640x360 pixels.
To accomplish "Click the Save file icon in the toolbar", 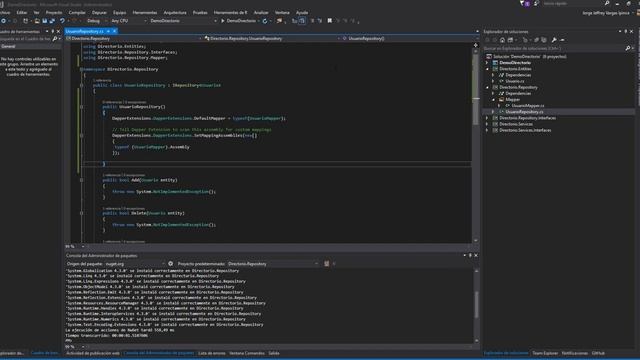I will 44,21.
